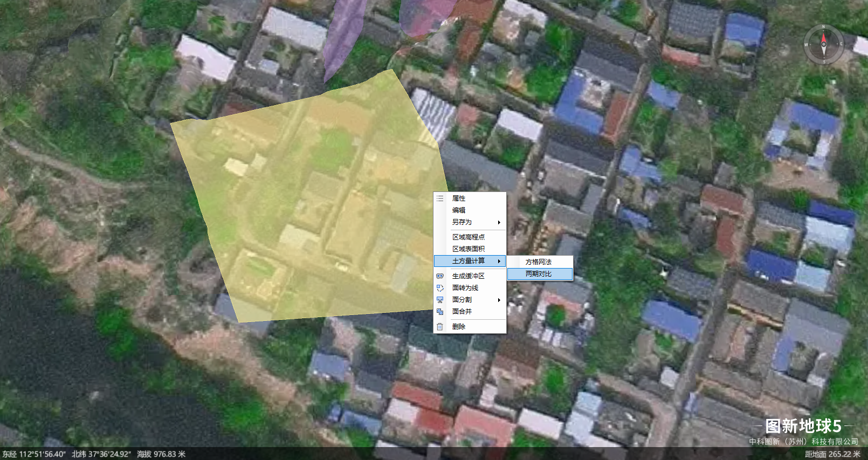Expand the 土方量计算 submenu arrow
The image size is (868, 460).
coord(499,261)
